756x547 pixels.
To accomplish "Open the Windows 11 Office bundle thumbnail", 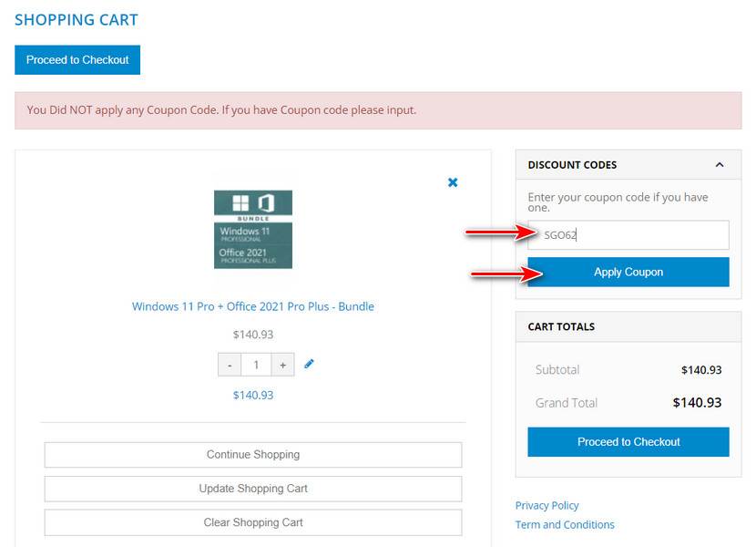I will pos(253,229).
